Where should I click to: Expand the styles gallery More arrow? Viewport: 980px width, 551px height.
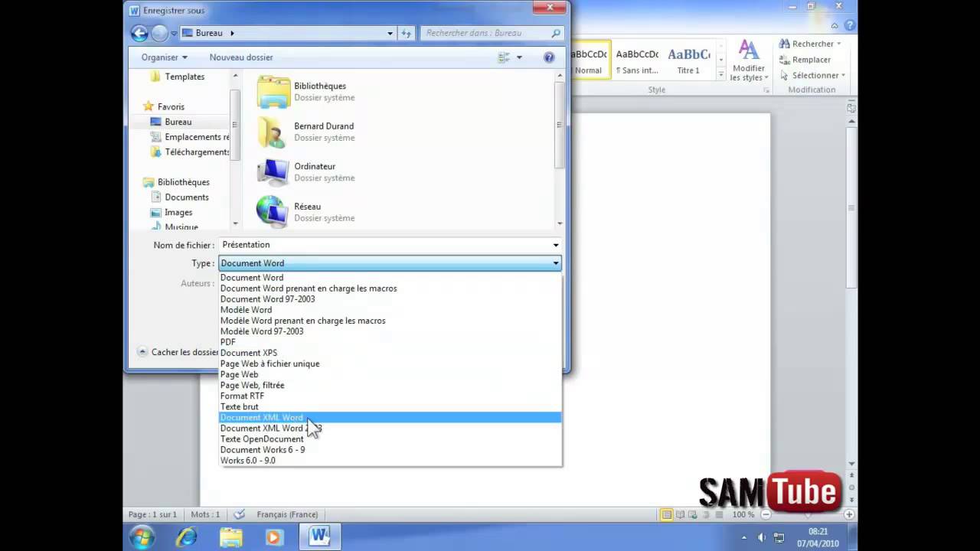coord(720,74)
